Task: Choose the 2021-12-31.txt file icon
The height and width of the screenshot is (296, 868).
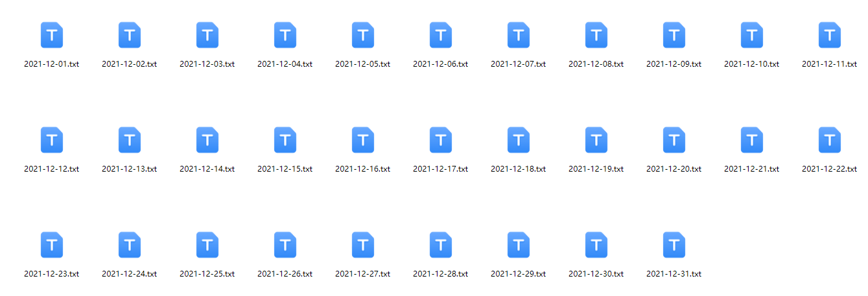Action: click(674, 245)
